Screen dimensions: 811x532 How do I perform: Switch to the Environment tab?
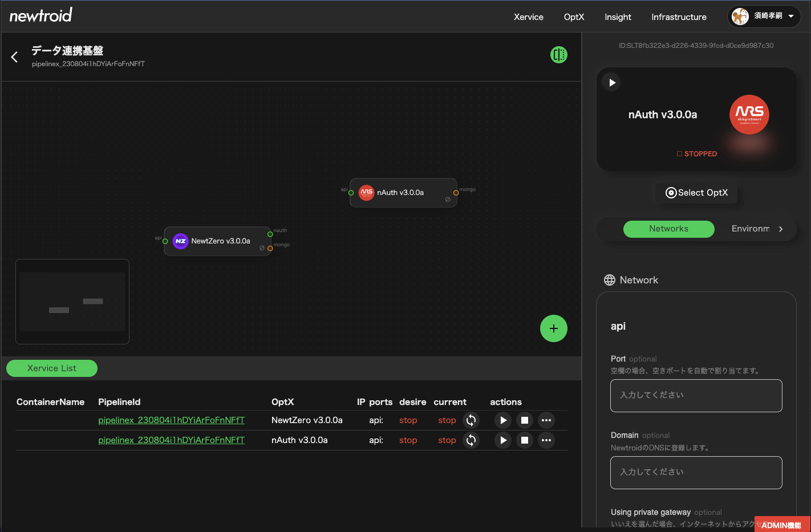click(751, 229)
